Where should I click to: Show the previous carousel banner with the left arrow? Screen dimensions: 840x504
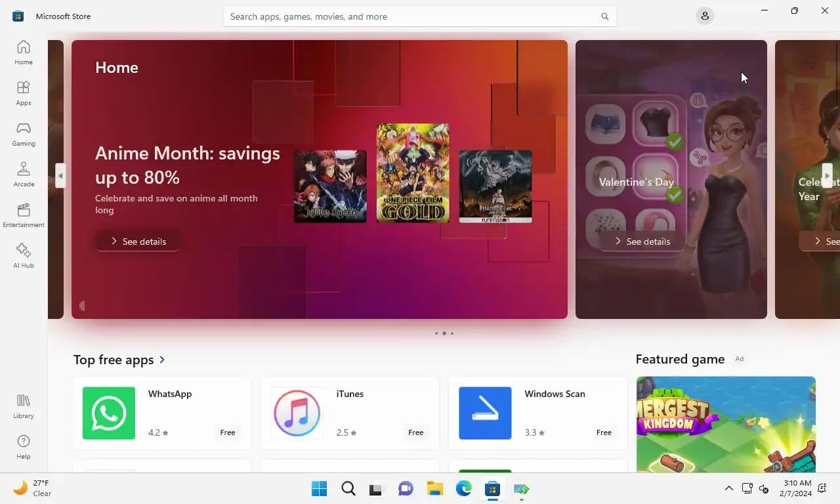point(60,176)
